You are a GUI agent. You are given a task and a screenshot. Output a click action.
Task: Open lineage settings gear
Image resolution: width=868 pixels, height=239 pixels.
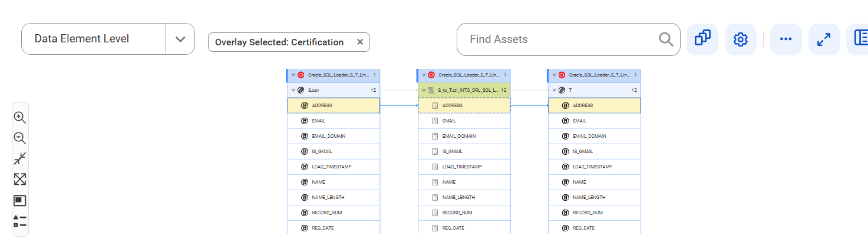(x=740, y=39)
